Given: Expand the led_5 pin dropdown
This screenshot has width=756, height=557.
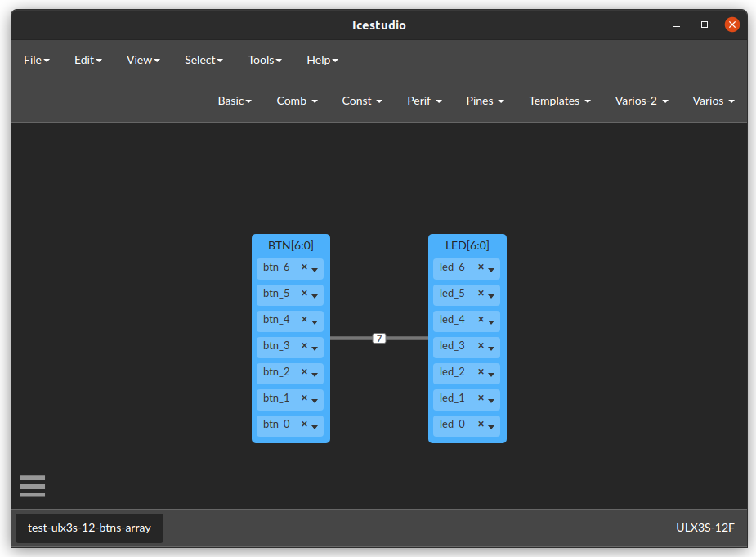Looking at the screenshot, I should 491,295.
